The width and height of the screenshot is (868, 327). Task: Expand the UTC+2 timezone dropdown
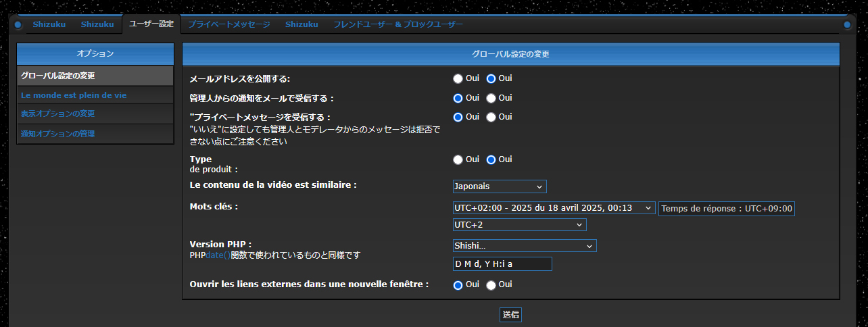coord(519,225)
